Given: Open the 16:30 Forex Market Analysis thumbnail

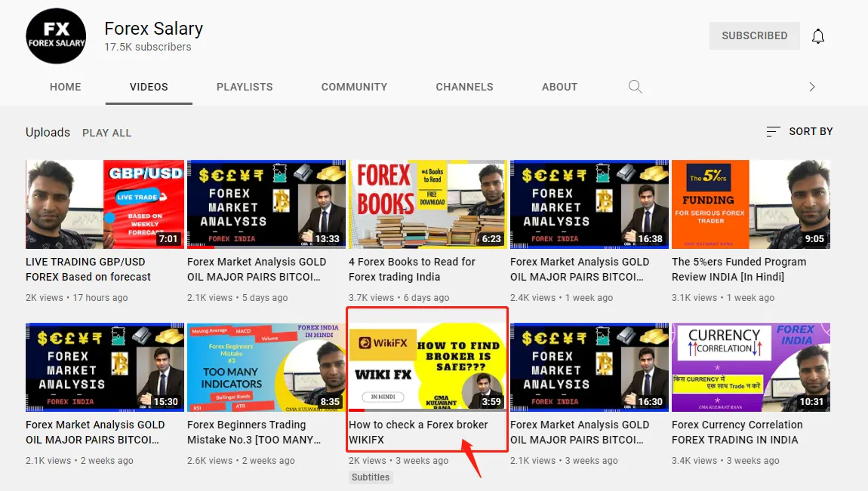Looking at the screenshot, I should coord(589,367).
